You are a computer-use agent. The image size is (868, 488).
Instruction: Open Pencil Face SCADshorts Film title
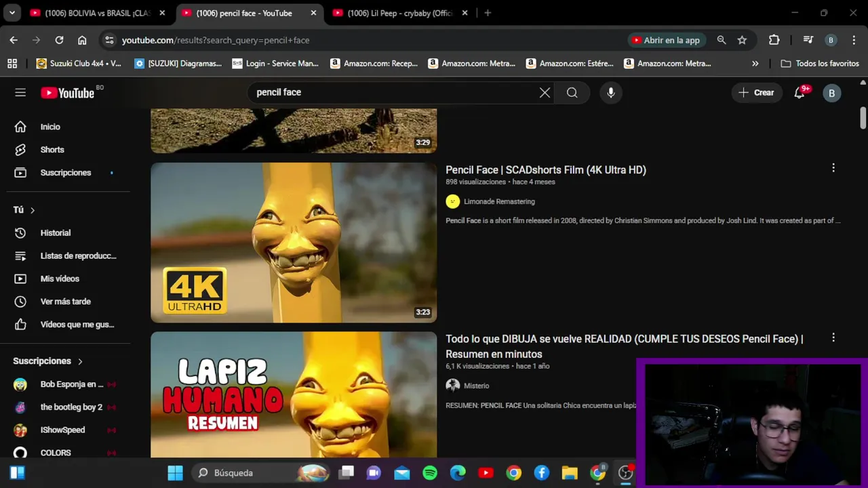[546, 170]
